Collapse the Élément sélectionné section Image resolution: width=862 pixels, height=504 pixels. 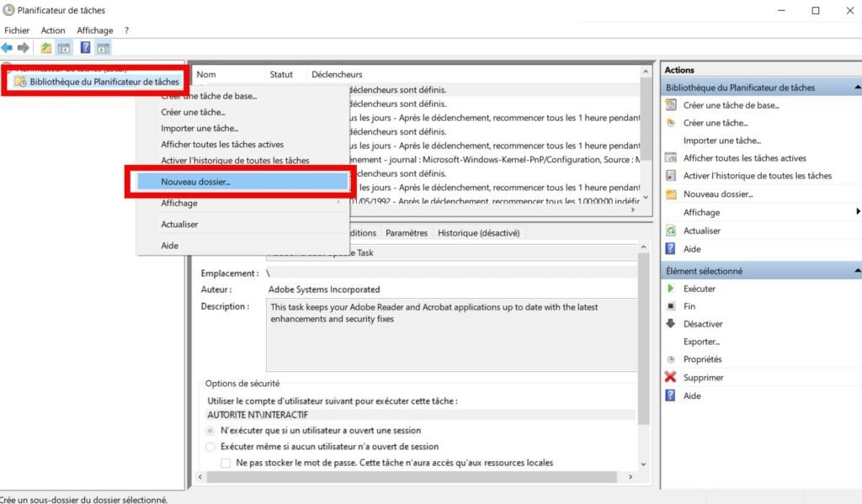[856, 270]
